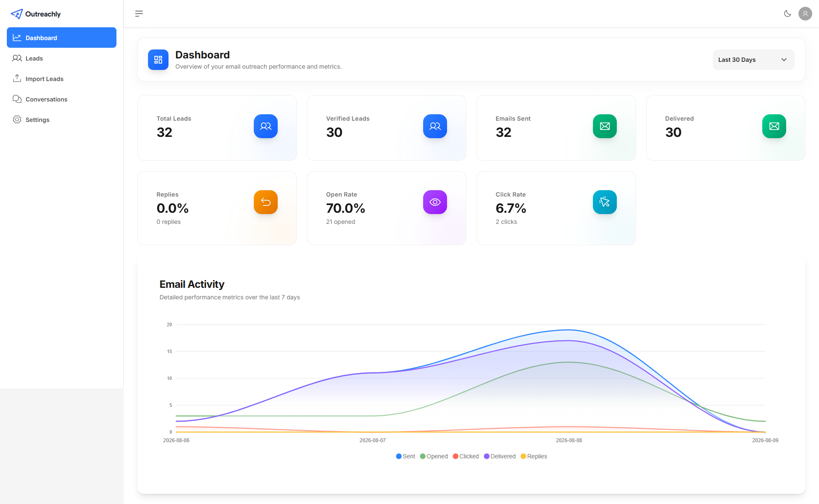
Task: Click the purple Open Rate eye icon
Action: [435, 202]
